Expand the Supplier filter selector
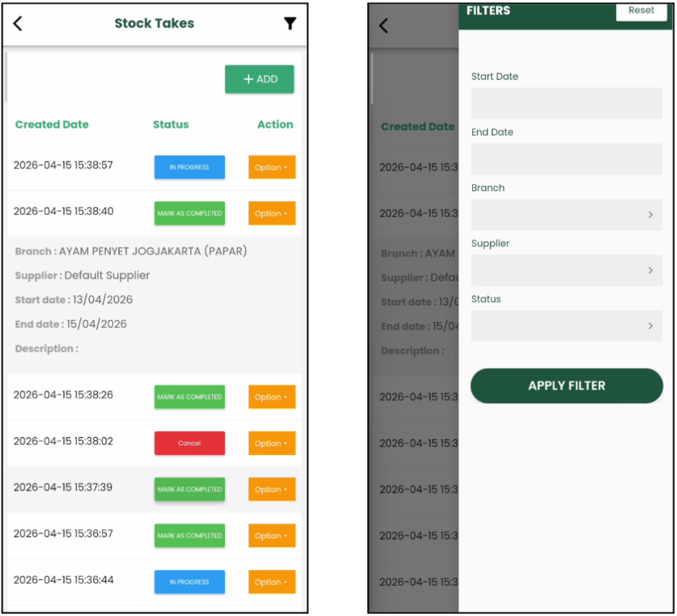The width and height of the screenshot is (677, 616). coord(566,270)
